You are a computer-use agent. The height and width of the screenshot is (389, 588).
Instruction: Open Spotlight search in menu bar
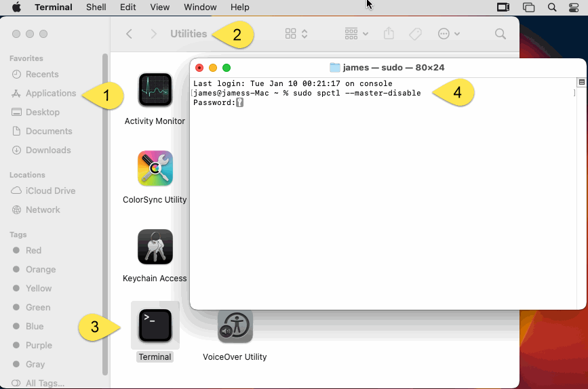click(x=551, y=7)
